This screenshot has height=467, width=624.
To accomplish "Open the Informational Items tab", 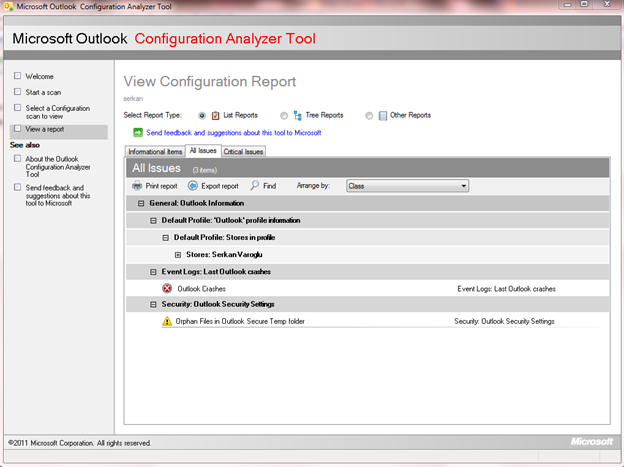I will (x=155, y=152).
